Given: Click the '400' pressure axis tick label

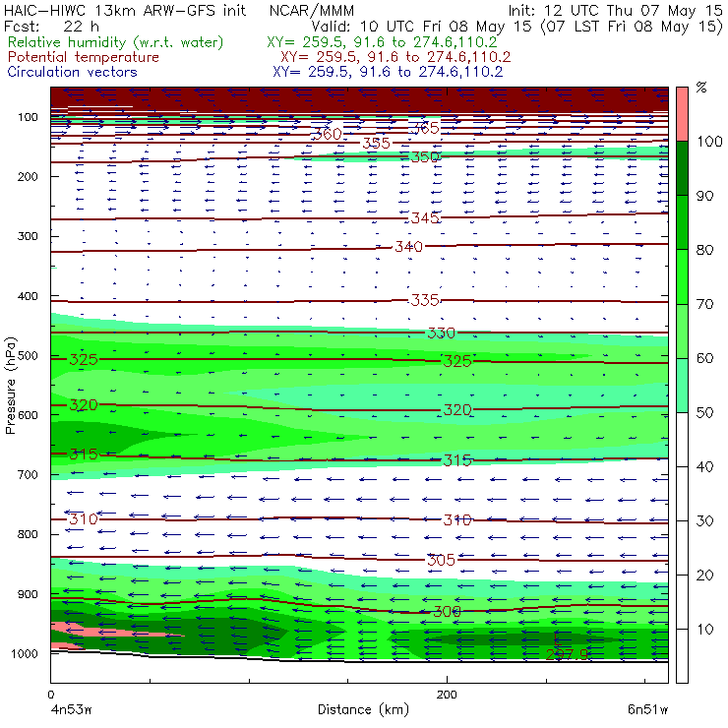Looking at the screenshot, I should 28,296.
